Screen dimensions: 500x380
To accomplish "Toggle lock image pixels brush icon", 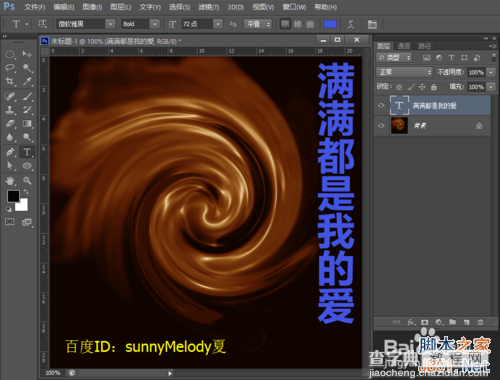I will coord(411,87).
